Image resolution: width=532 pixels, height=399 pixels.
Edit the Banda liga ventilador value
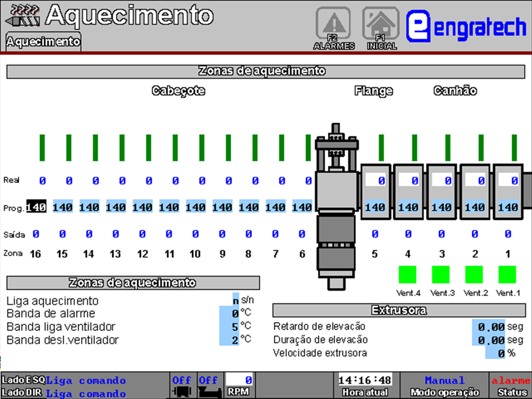click(230, 327)
